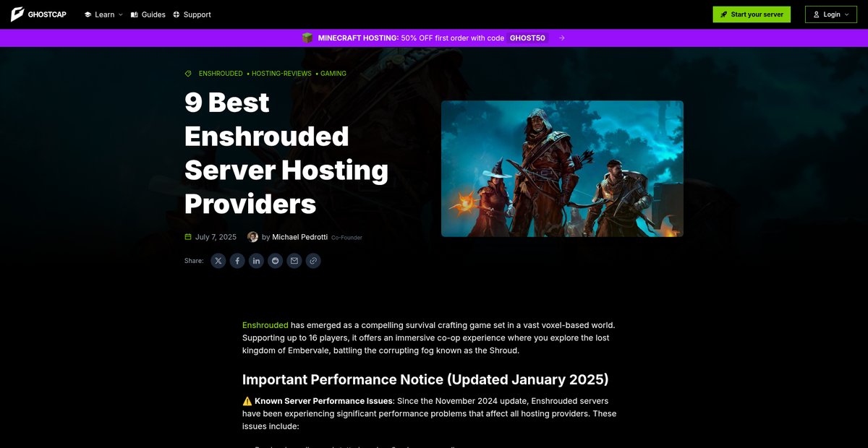Screen dimensions: 868x448
Task: Click the GHOST50 promo code
Action: 527,38
